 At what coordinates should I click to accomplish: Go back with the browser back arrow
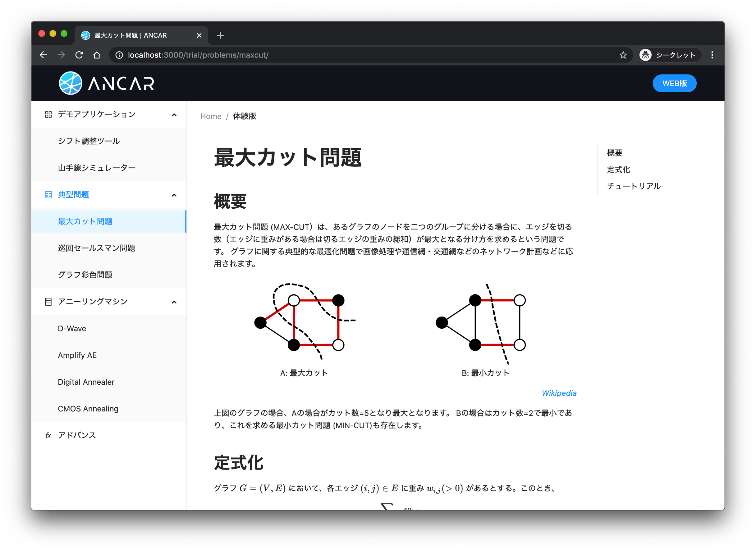[x=43, y=55]
